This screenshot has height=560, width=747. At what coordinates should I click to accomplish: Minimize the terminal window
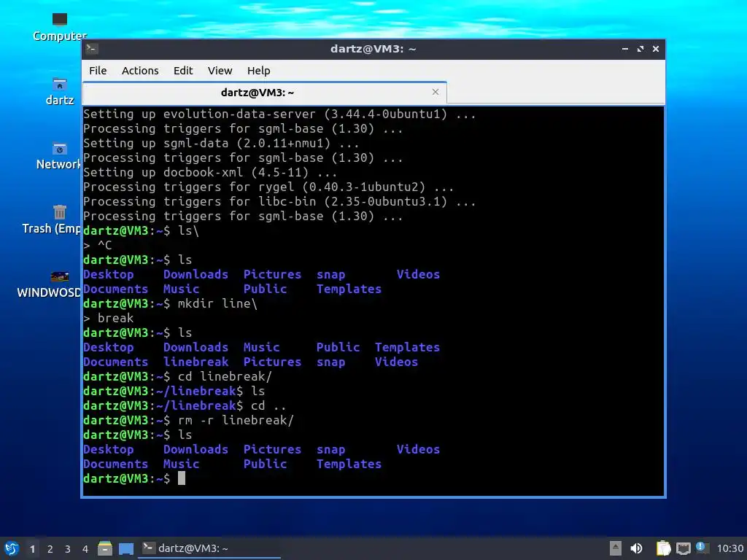coord(625,49)
